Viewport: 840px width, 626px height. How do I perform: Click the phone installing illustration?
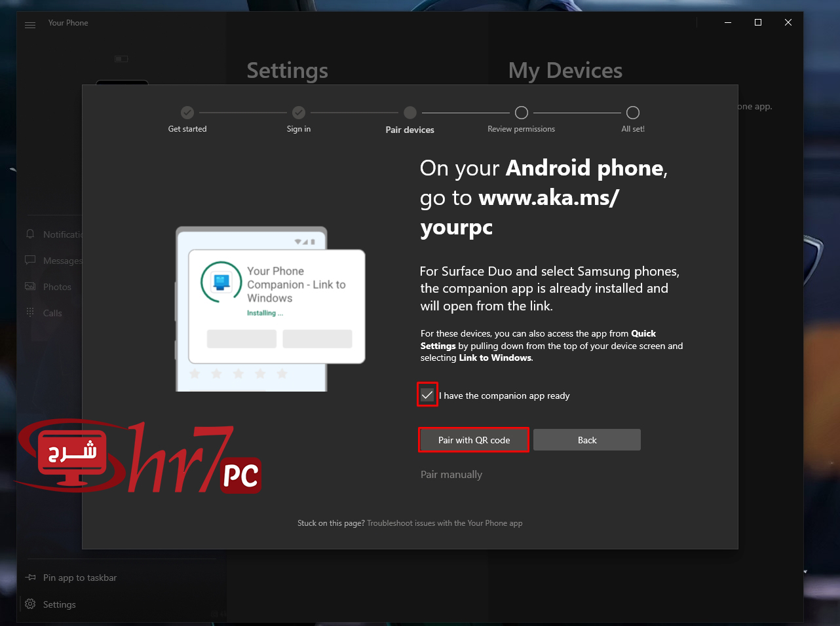pyautogui.click(x=270, y=309)
